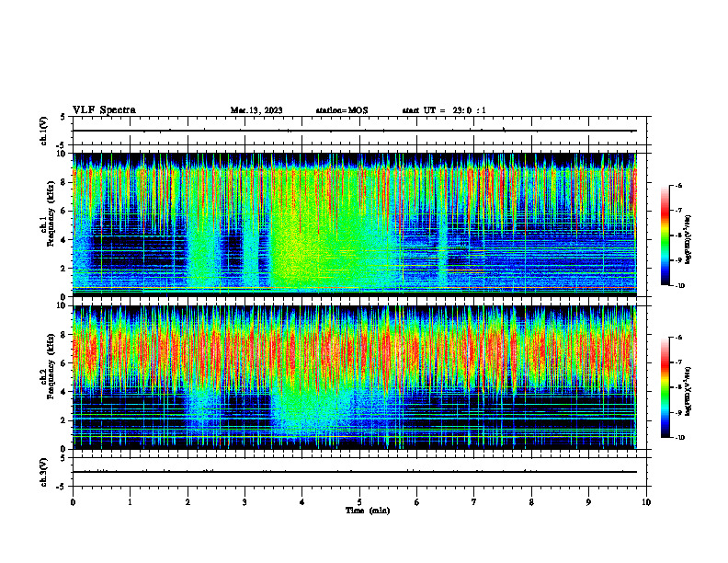The height and width of the screenshot is (563, 728).
Task: Click the "Time (min)" axis title
Action: [x=368, y=511]
